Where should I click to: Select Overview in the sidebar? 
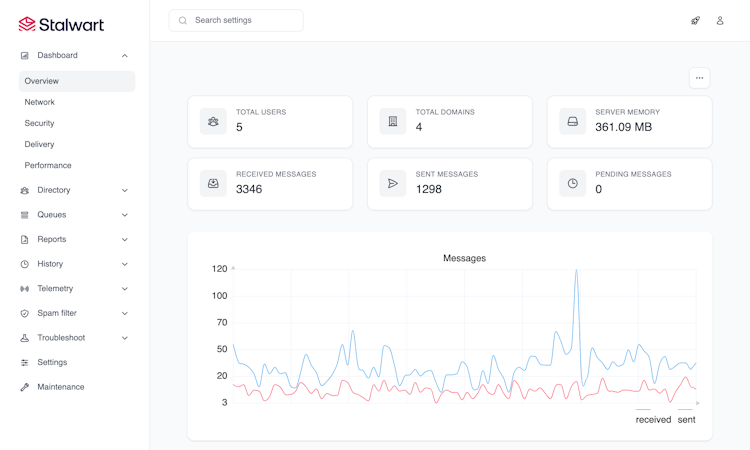77,81
